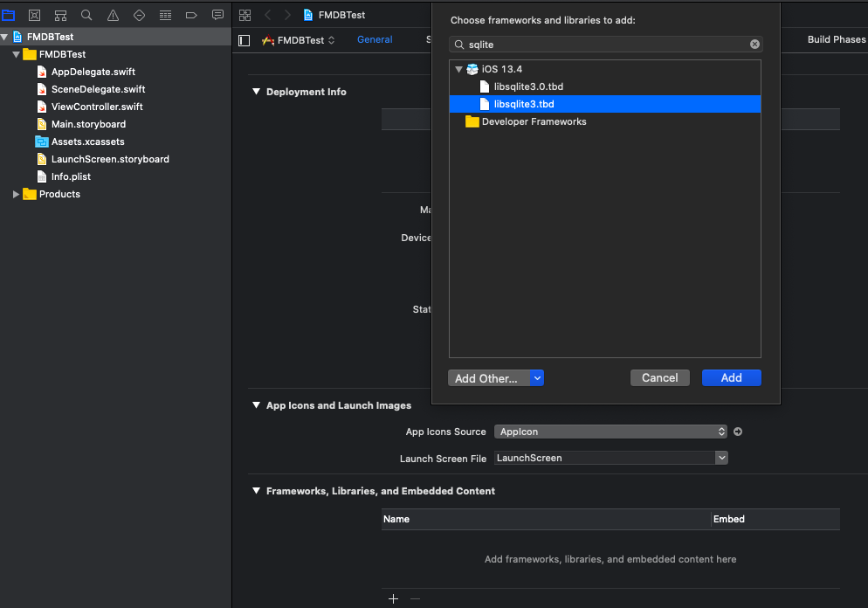Open the Issue navigator warning icon
Screen dimensions: 868x608
113,15
